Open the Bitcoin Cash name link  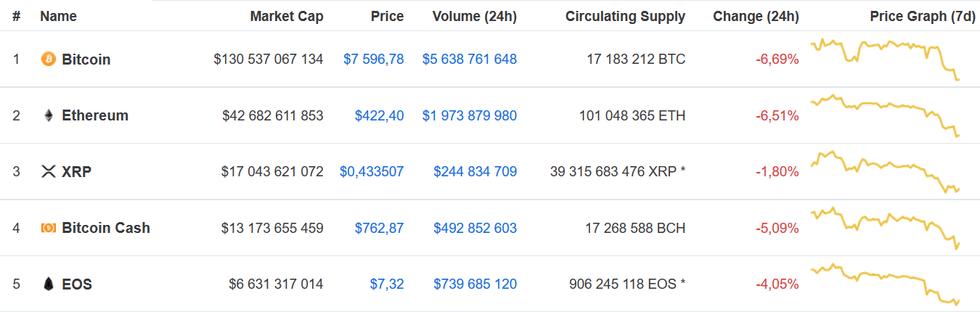[x=106, y=228]
